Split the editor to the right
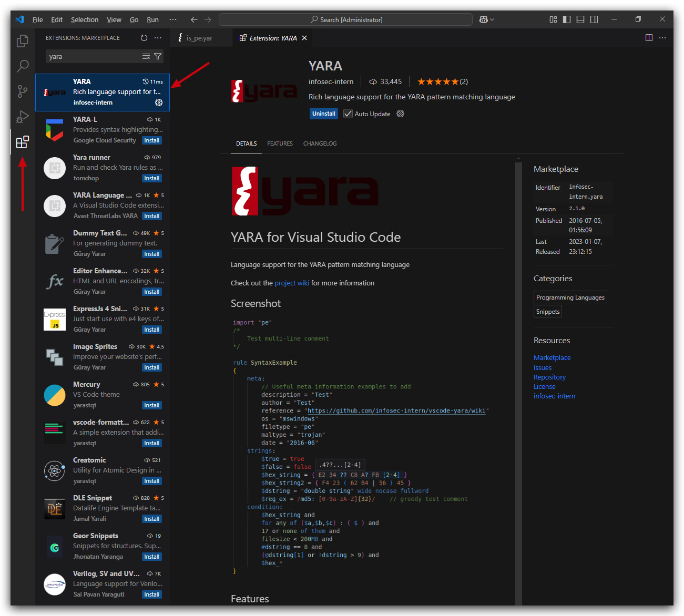Image resolution: width=684 pixels, height=616 pixels. pyautogui.click(x=649, y=38)
